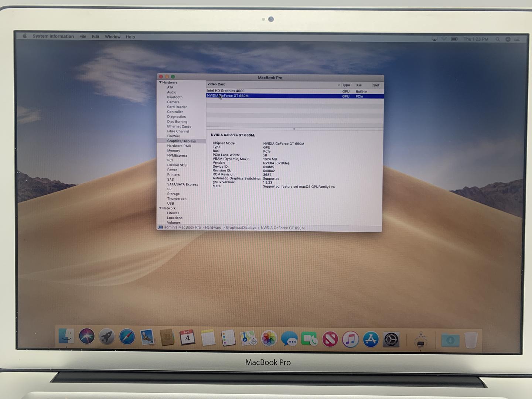
Task: Open Contacts book icon in Dock
Action: coord(167,337)
